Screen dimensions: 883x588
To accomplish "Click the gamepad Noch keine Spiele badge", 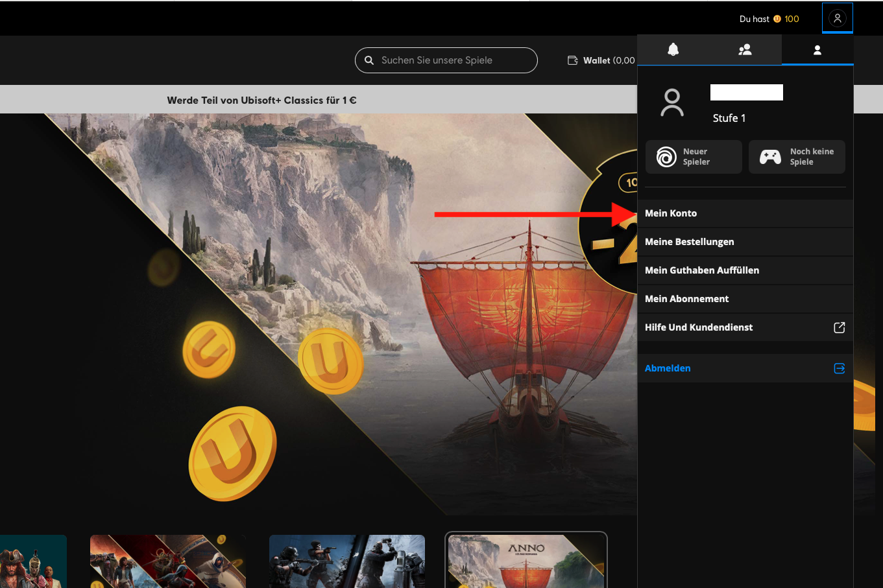I will (797, 157).
